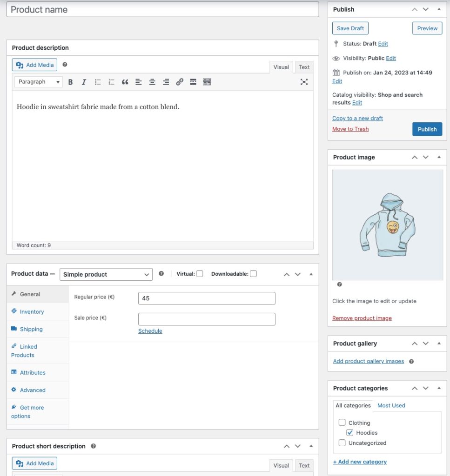Viewport: 450px width, 476px height.
Task: Click the Preview button
Action: pyautogui.click(x=427, y=28)
